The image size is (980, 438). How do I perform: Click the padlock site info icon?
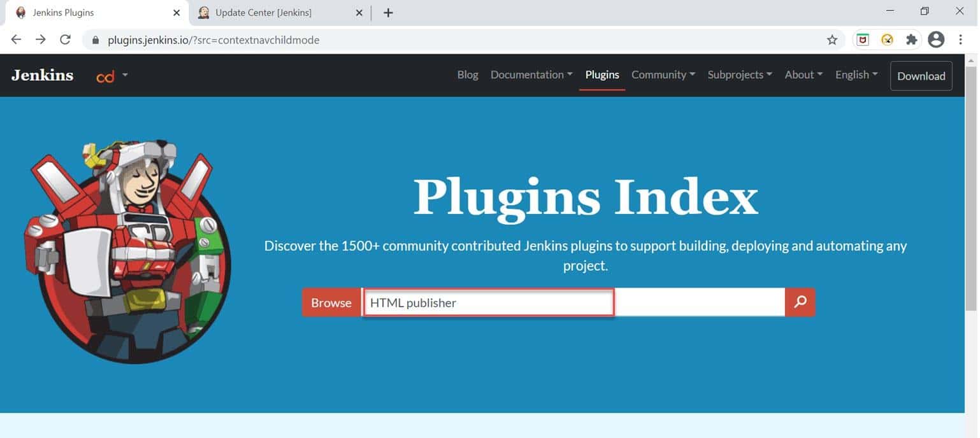point(96,40)
